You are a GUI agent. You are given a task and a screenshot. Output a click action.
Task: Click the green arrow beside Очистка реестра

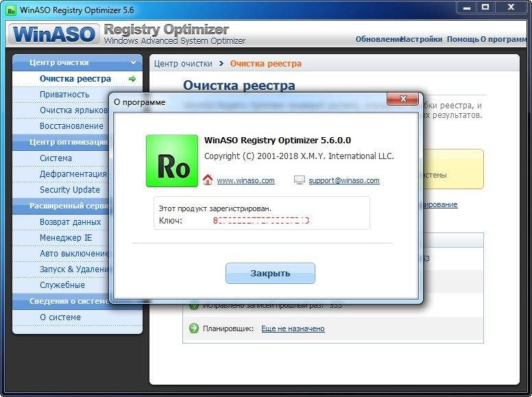point(132,79)
